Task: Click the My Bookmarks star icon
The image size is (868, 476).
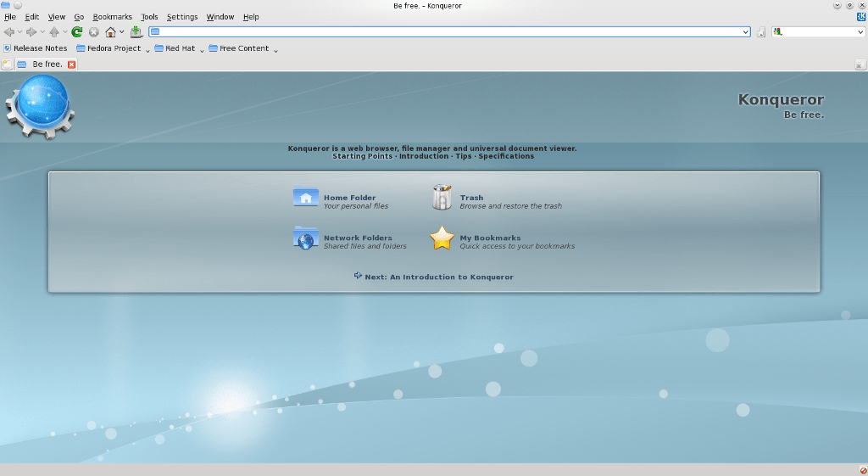Action: (x=442, y=238)
